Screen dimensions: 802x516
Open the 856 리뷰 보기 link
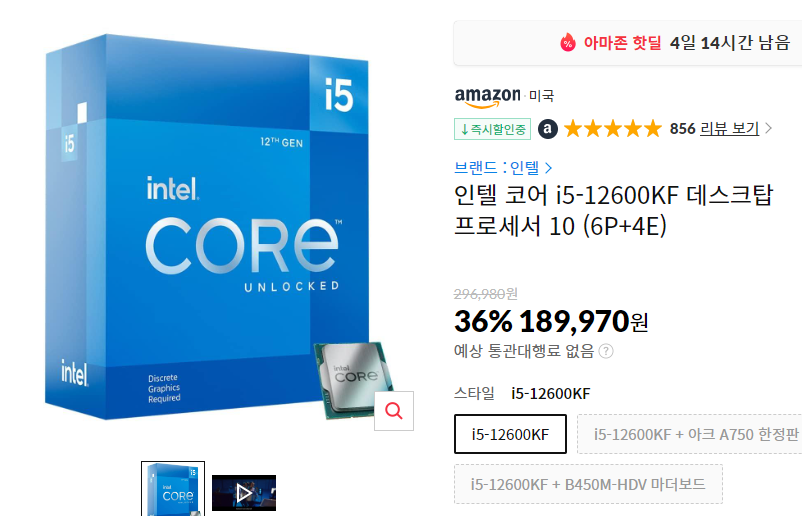(715, 128)
